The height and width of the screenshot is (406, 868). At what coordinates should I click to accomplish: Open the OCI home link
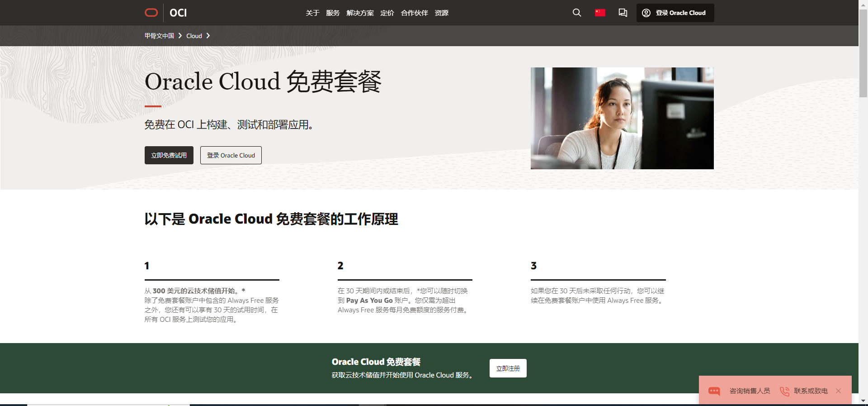coord(178,13)
